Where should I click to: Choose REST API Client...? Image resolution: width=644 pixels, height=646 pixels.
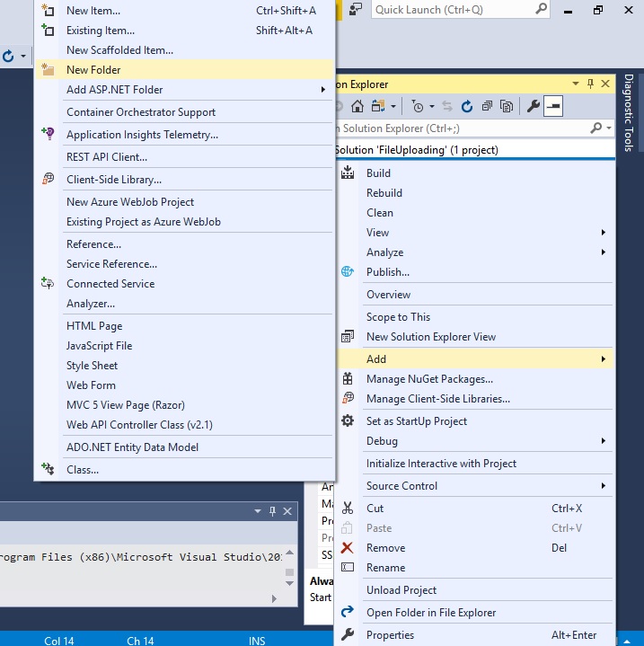(x=184, y=157)
